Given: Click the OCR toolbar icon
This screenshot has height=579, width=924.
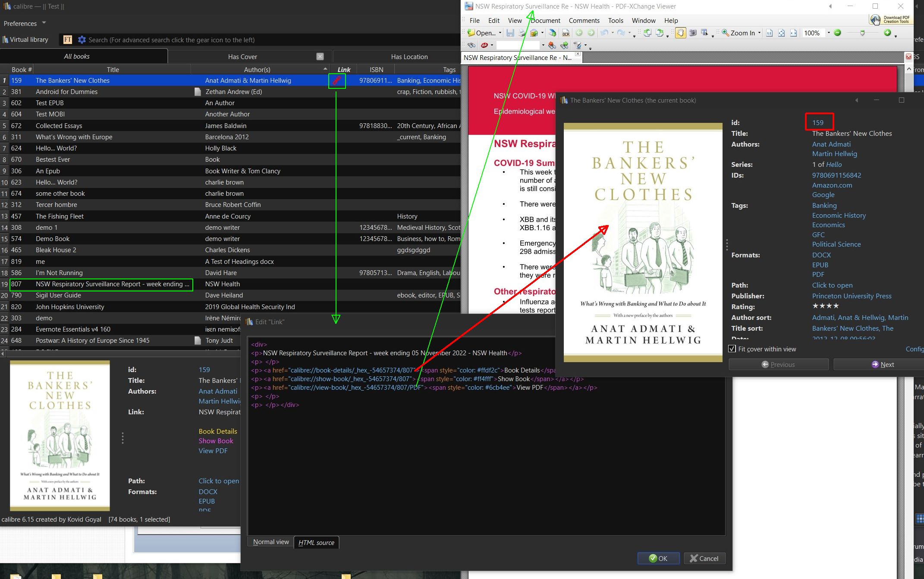Looking at the screenshot, I should [566, 33].
